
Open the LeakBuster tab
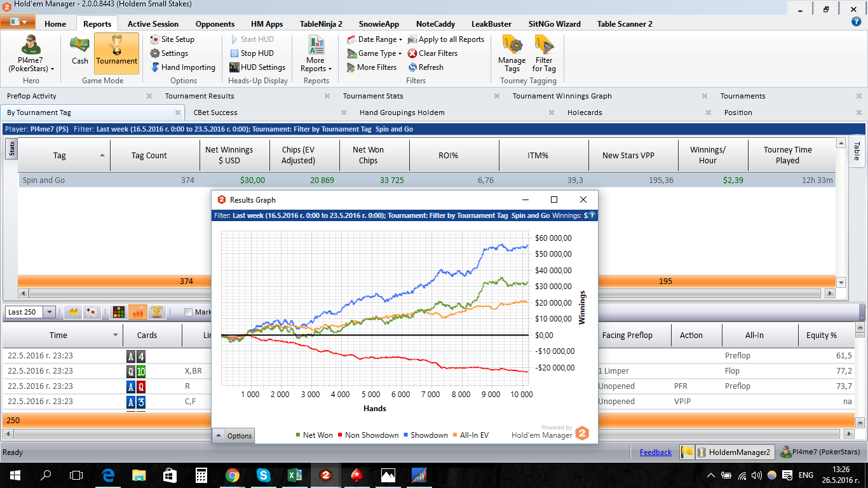click(491, 24)
